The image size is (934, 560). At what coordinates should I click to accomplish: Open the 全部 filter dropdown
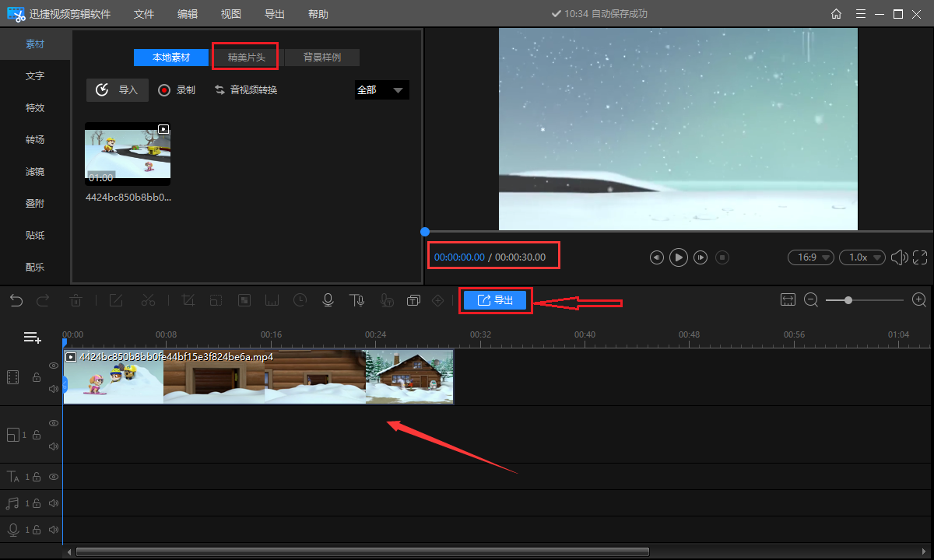coord(381,90)
